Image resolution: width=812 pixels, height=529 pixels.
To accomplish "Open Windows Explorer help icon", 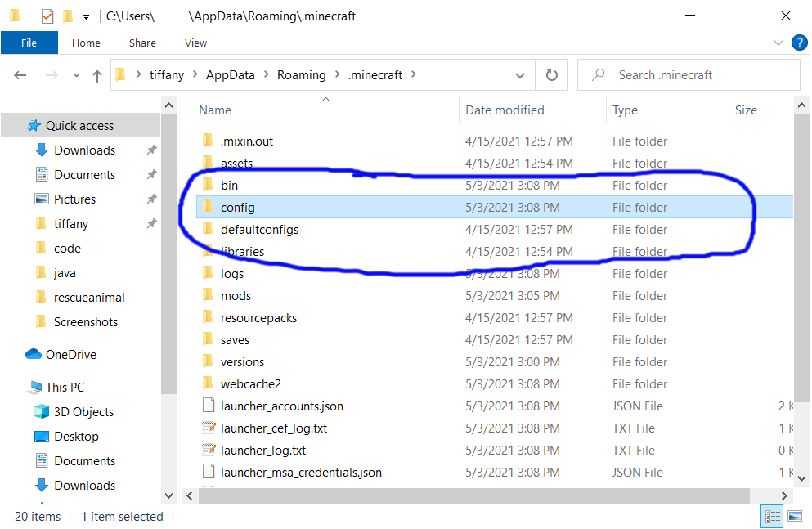I will pos(799,43).
